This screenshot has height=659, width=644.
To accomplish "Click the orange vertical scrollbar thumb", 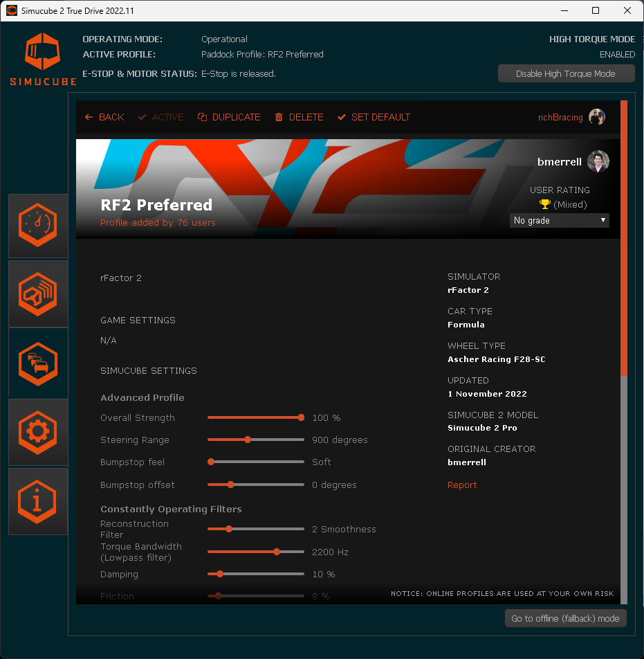I will 624,238.
